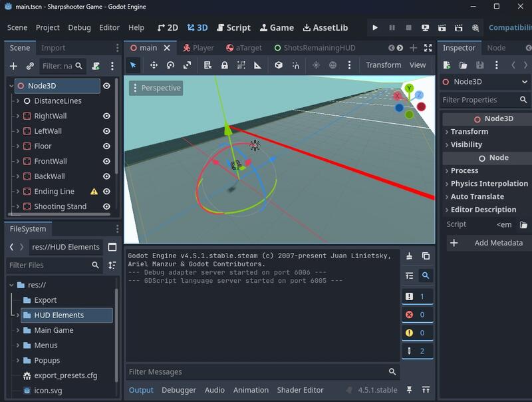The height and width of the screenshot is (402, 532).
Task: Click the group selected nodes icon
Action: (x=241, y=65)
